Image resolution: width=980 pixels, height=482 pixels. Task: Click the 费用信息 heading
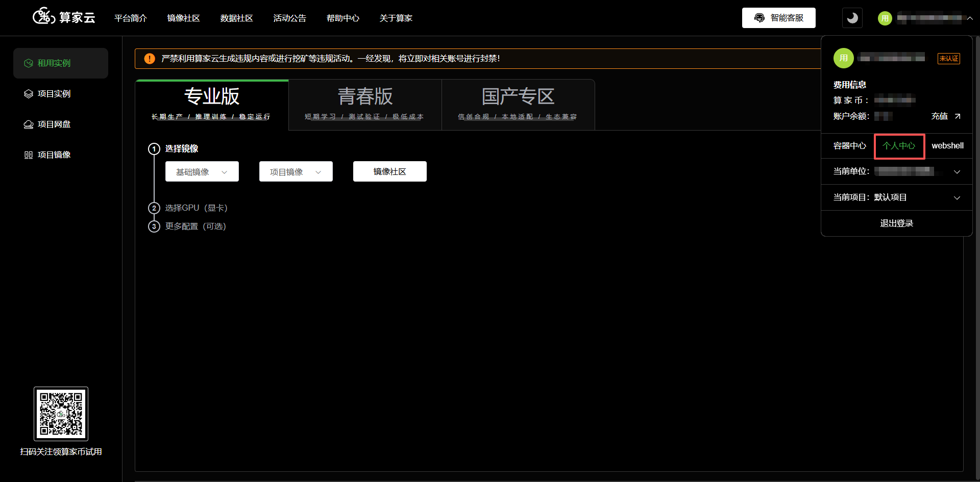pyautogui.click(x=850, y=85)
